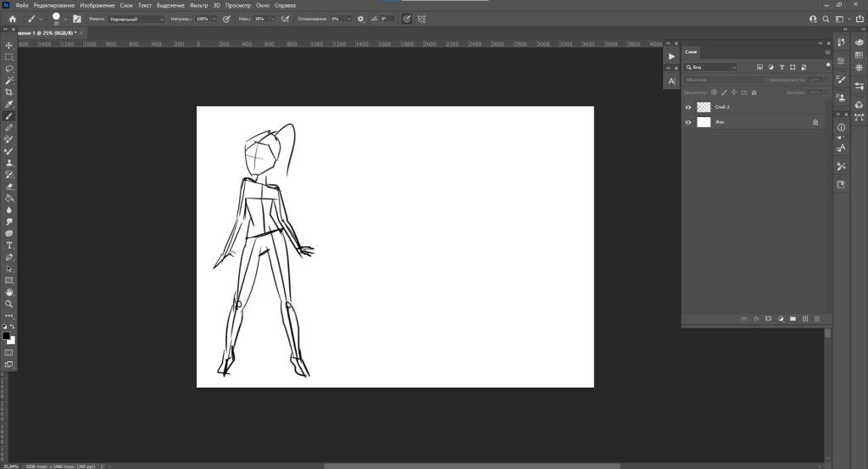The width and height of the screenshot is (868, 469).
Task: Open the Info panel icon
Action: click(x=841, y=127)
